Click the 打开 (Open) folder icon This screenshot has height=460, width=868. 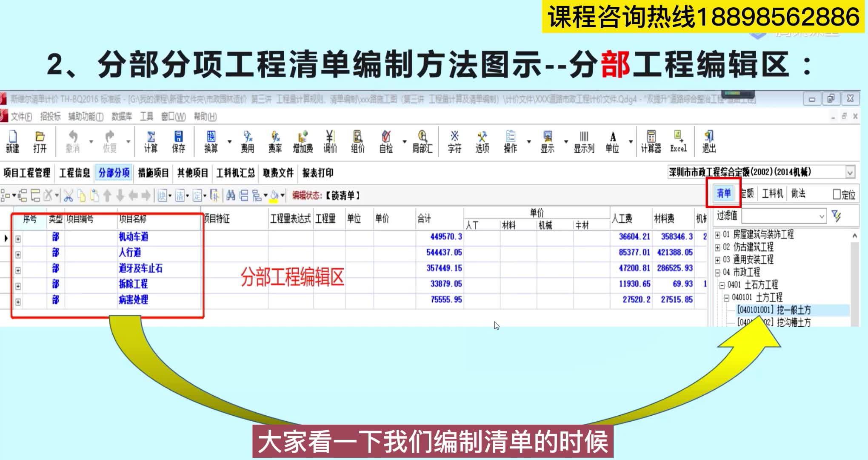point(40,141)
